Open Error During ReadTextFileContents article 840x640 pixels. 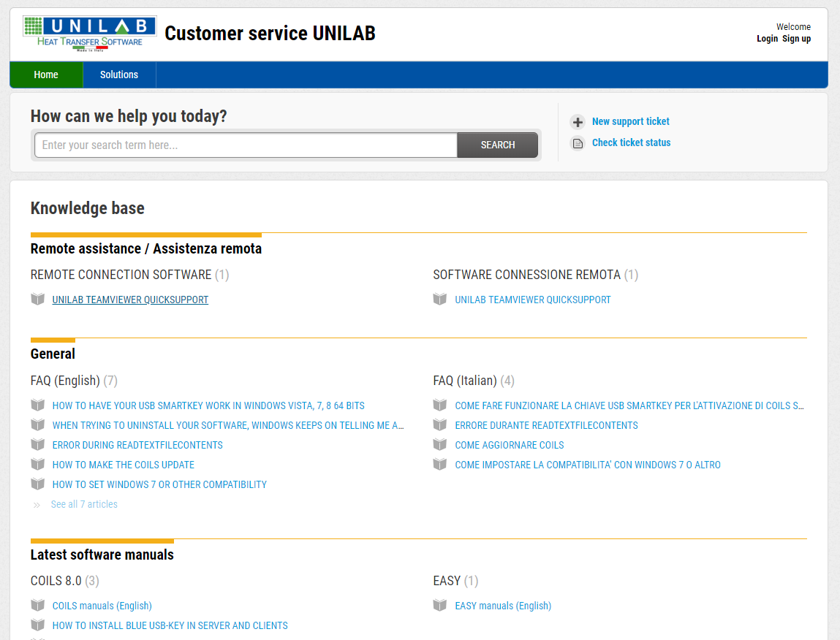point(137,446)
